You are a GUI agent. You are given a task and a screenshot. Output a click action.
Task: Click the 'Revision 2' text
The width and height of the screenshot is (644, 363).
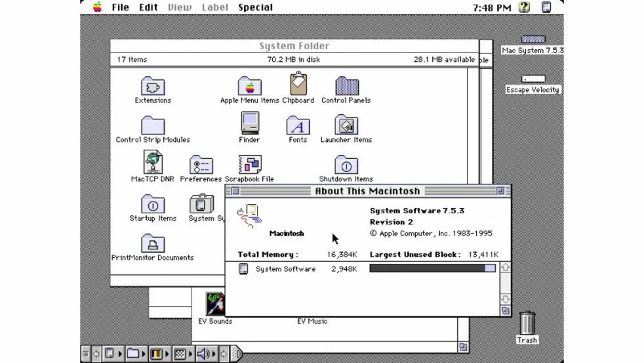(x=391, y=222)
